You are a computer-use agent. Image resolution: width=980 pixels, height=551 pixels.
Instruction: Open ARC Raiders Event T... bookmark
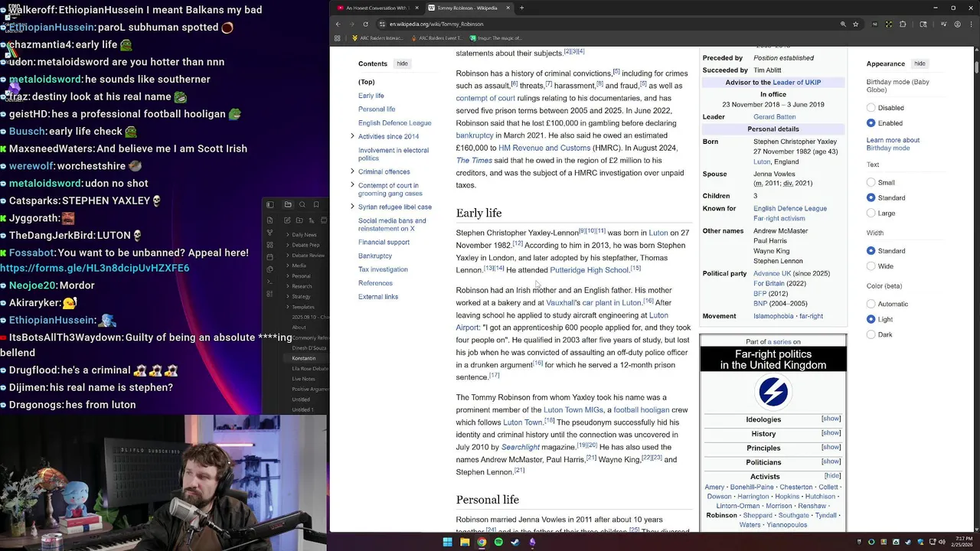tap(436, 38)
